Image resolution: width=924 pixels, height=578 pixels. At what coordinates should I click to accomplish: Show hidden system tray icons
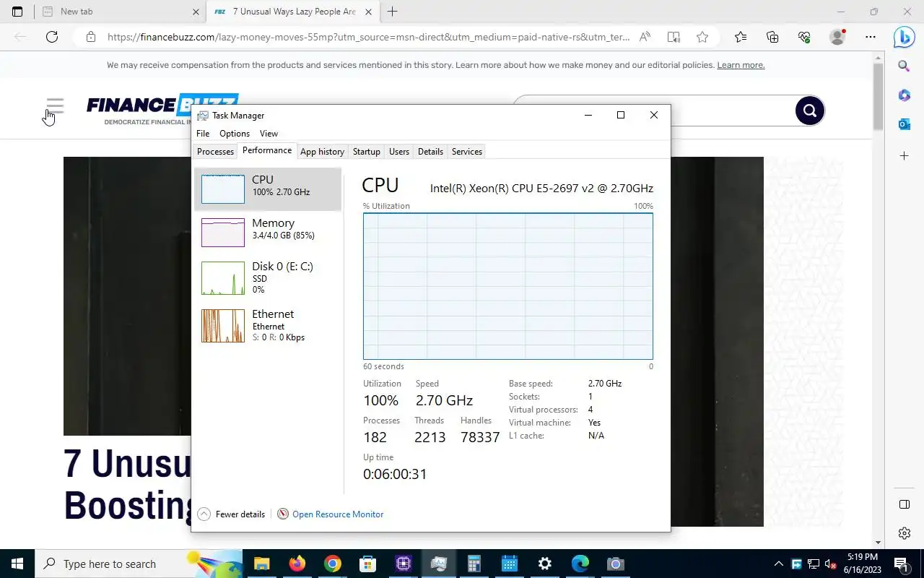point(778,564)
